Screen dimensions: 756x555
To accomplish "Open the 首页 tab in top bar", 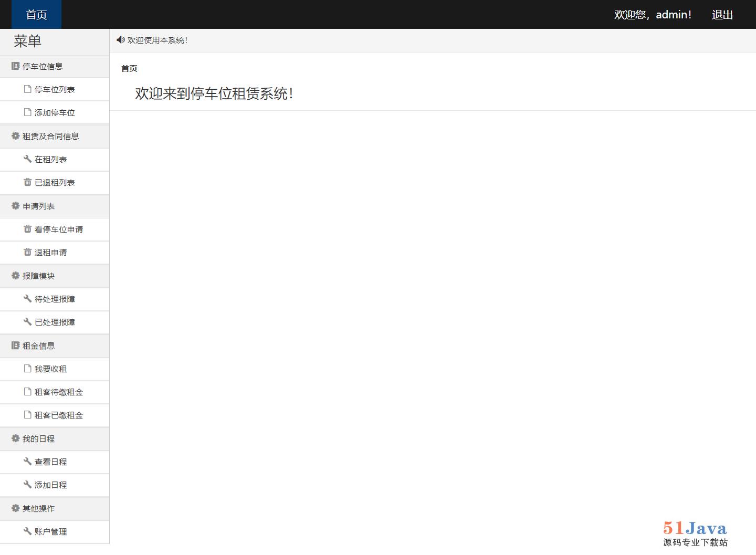I will [x=36, y=15].
